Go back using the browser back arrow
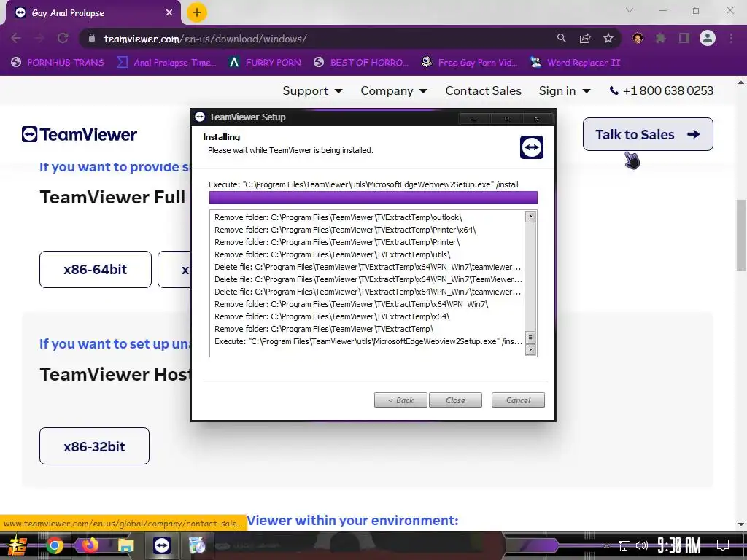Screen dimensions: 747x560 (16, 39)
